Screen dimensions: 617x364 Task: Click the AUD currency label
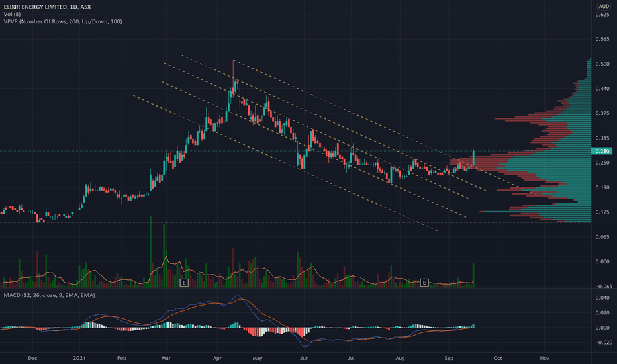click(x=604, y=7)
